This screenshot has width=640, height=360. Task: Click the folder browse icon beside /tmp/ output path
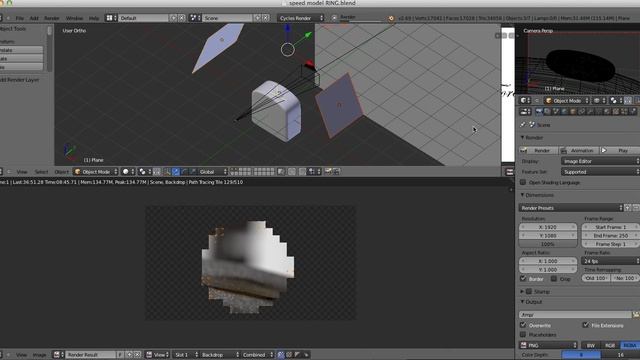point(636,315)
